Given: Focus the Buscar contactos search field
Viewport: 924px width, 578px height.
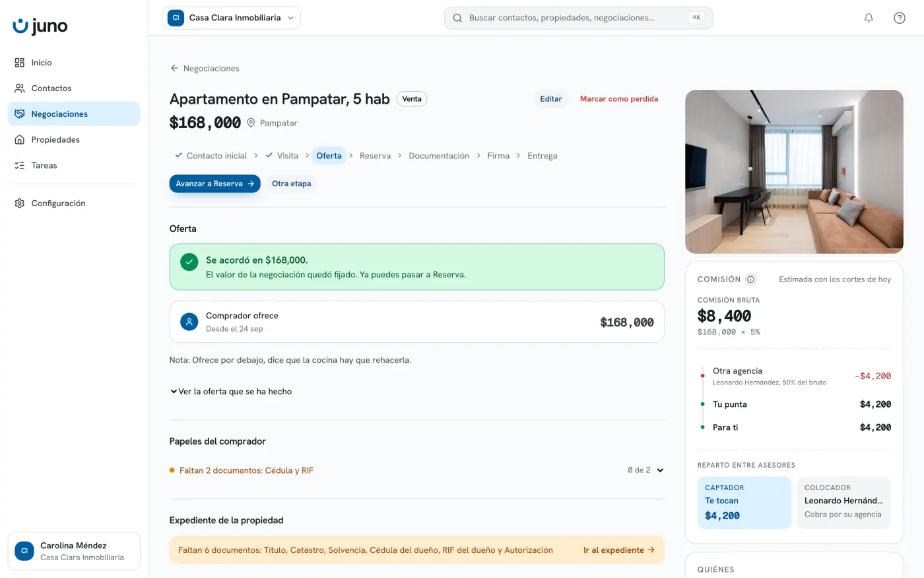Looking at the screenshot, I should 578,18.
